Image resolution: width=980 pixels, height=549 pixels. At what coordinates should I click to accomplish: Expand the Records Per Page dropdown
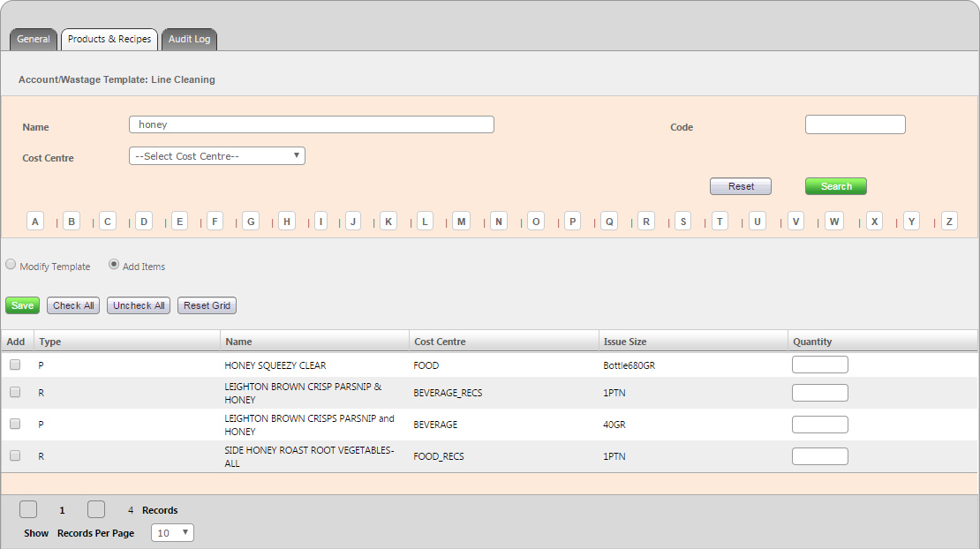[x=172, y=533]
